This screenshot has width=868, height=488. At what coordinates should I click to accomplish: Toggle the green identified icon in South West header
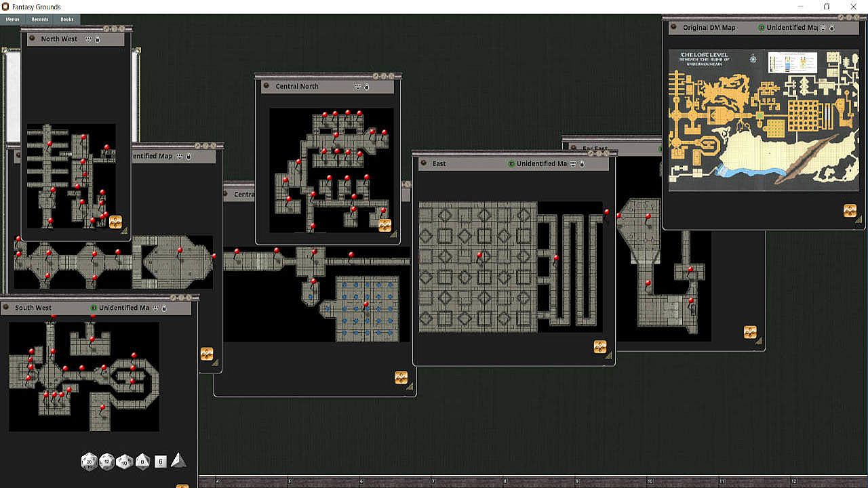click(94, 308)
